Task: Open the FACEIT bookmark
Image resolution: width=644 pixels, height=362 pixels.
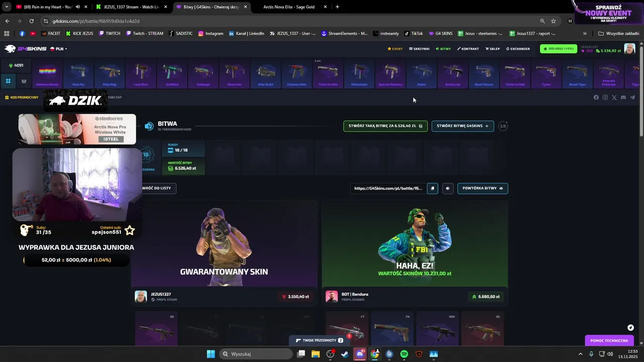Action: [x=51, y=34]
